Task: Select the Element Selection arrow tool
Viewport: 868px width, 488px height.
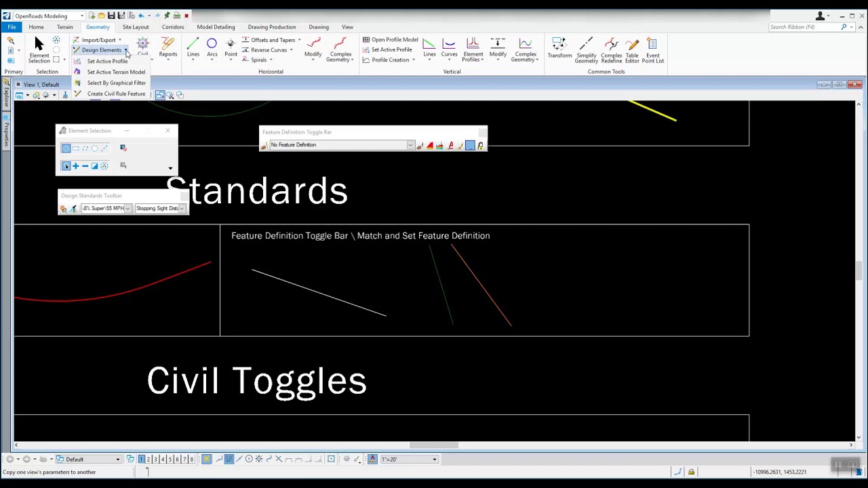Action: pyautogui.click(x=39, y=49)
